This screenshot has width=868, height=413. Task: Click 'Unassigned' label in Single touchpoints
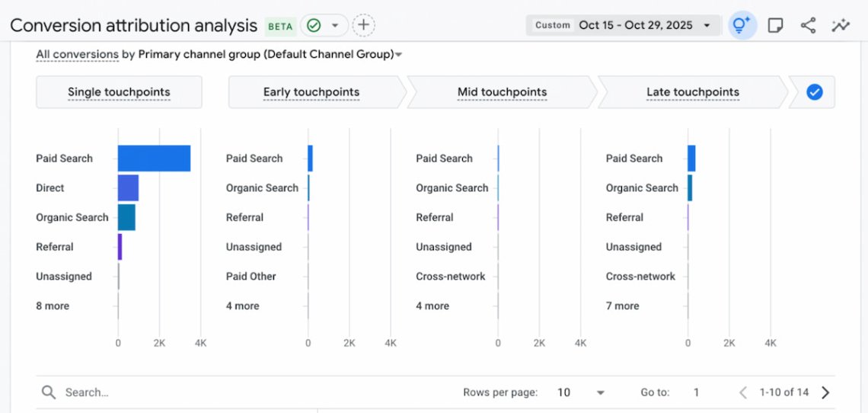click(x=64, y=277)
